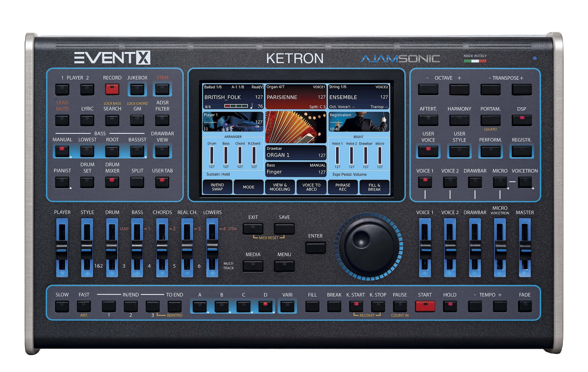Push the EXIT button

pyautogui.click(x=253, y=229)
